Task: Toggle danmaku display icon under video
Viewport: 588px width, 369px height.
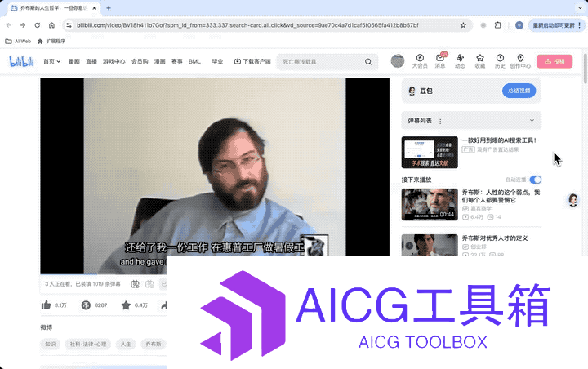Action: (135, 284)
